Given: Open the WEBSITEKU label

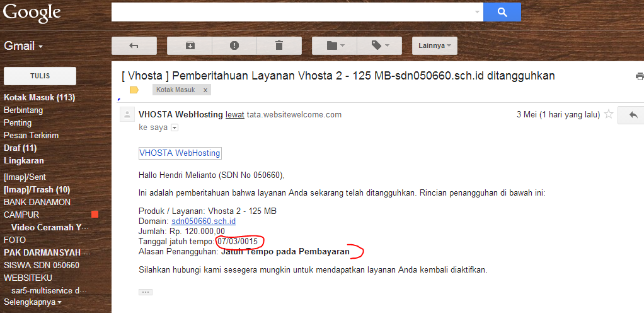Looking at the screenshot, I should (x=28, y=278).
